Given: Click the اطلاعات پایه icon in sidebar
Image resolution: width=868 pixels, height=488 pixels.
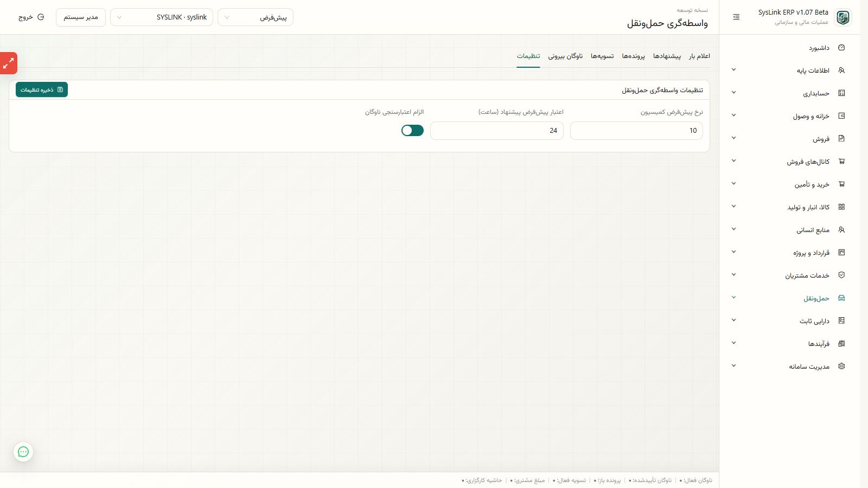Looking at the screenshot, I should 841,70.
